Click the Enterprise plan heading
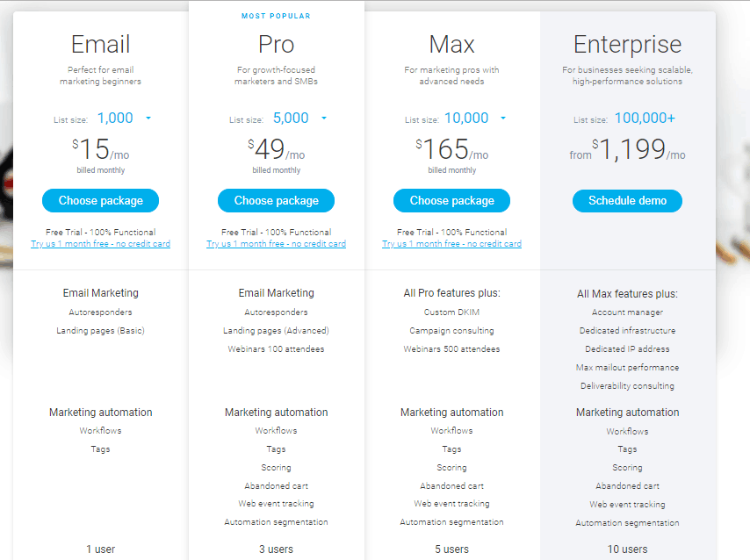Viewport: 750px width, 560px height. coord(627,44)
